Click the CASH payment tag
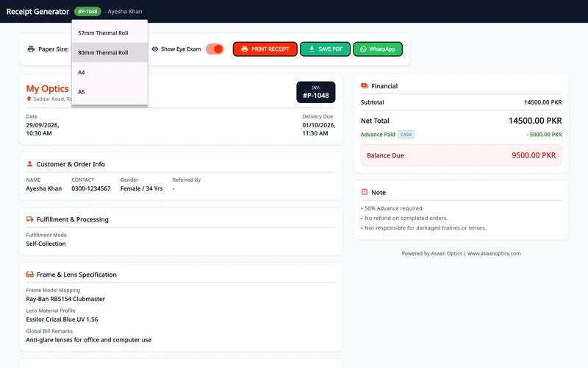Image resolution: width=588 pixels, height=368 pixels. click(406, 135)
